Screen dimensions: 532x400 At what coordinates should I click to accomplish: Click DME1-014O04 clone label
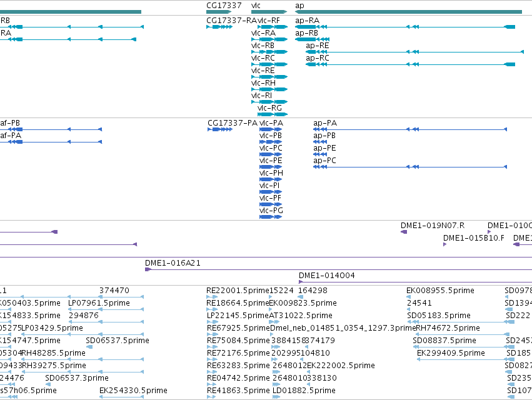[327, 276]
